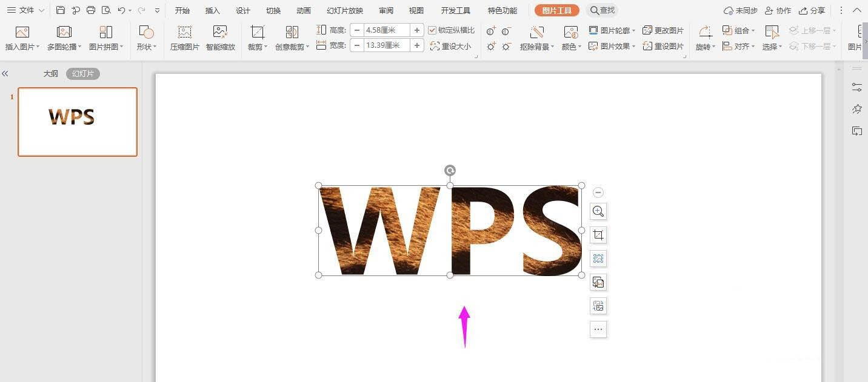Switch to the Insert (插入) tab

(x=213, y=10)
